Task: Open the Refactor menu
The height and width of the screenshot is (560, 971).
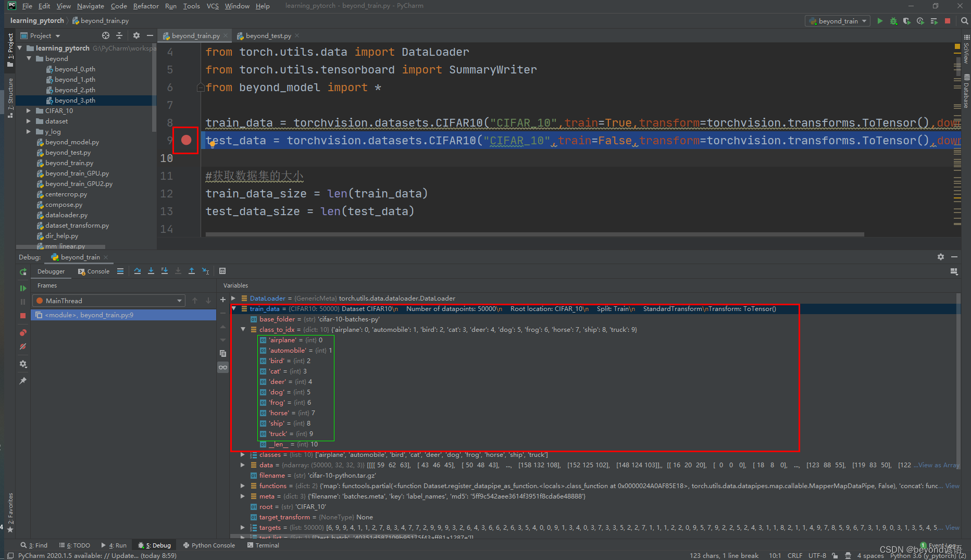Action: 146,6
